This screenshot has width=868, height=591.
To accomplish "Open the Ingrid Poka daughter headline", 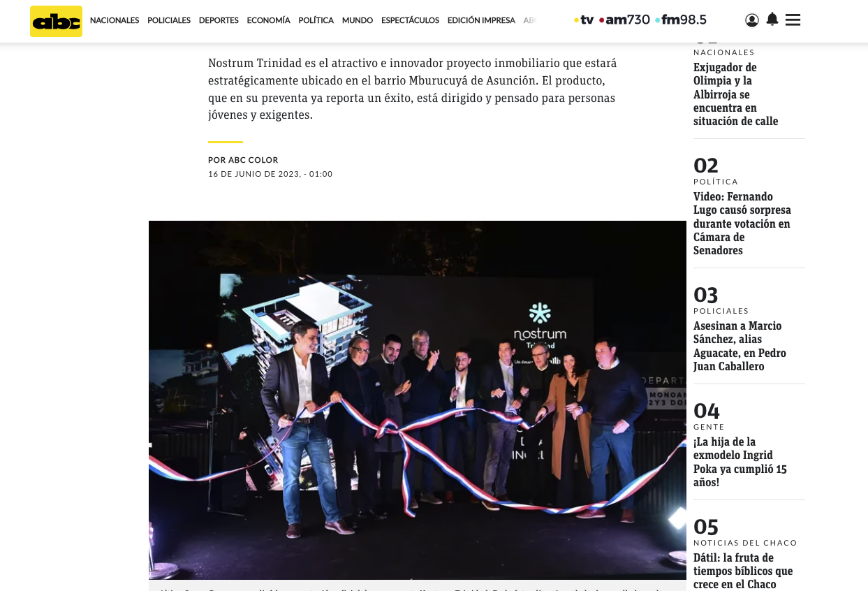I will 740,462.
